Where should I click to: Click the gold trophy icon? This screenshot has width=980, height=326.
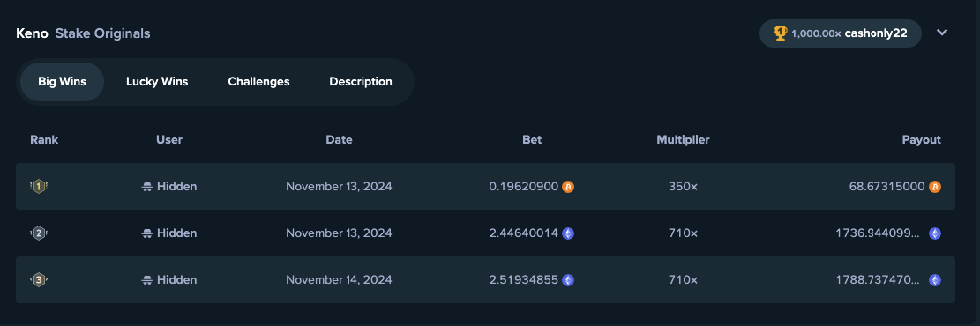780,33
